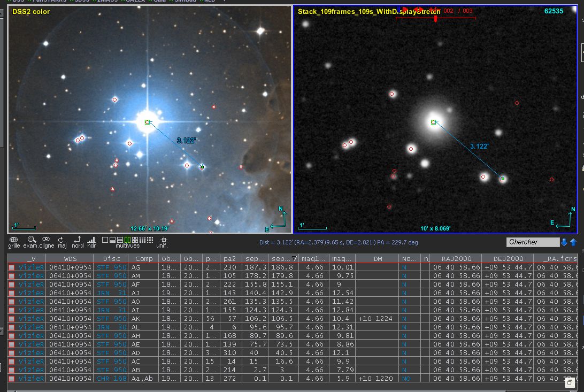Click the red frame slider in stack view

click(435, 18)
